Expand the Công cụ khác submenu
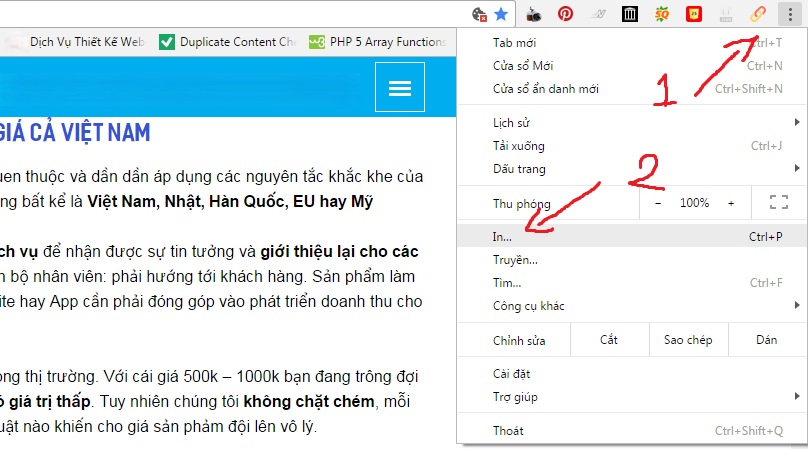This screenshot has height=449, width=808. point(632,306)
